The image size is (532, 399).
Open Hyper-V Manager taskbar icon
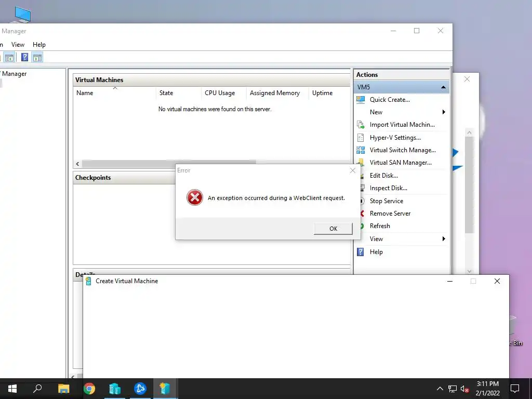(115, 389)
